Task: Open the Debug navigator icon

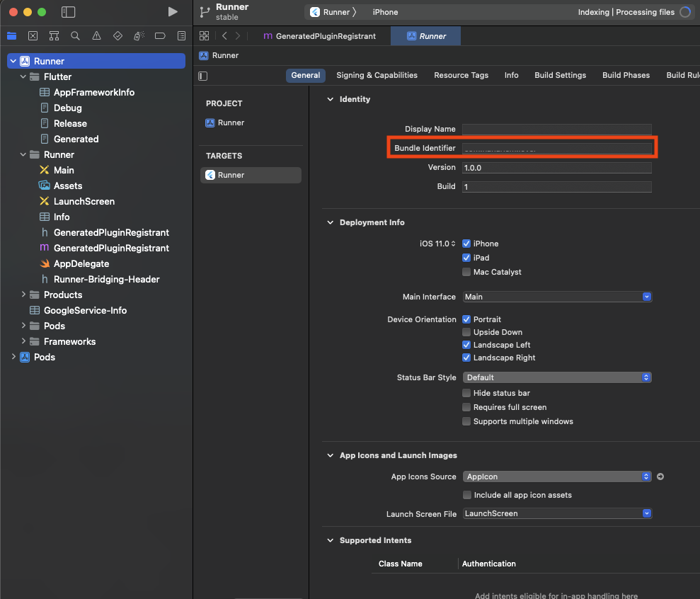Action: 139,36
